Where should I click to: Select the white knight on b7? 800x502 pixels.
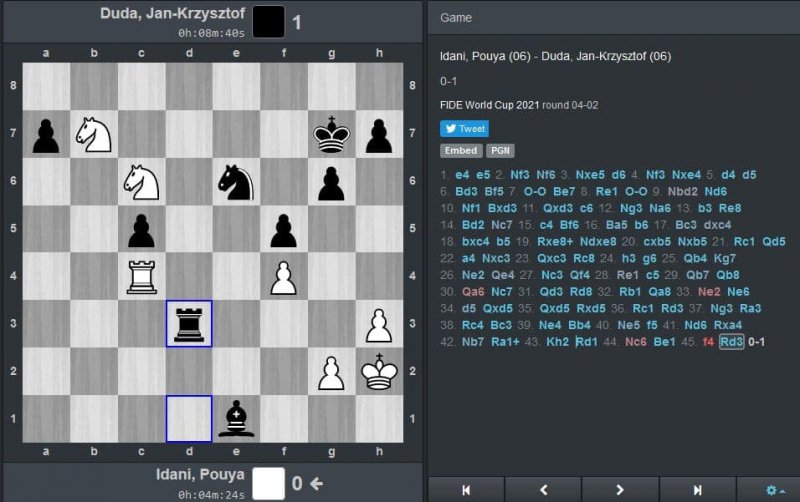93,134
